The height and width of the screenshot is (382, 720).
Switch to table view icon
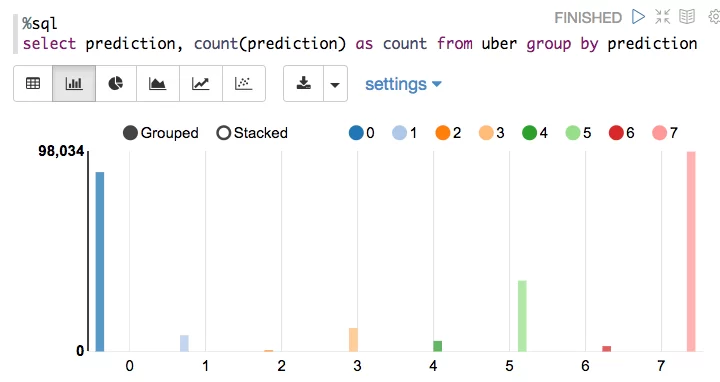(x=33, y=84)
